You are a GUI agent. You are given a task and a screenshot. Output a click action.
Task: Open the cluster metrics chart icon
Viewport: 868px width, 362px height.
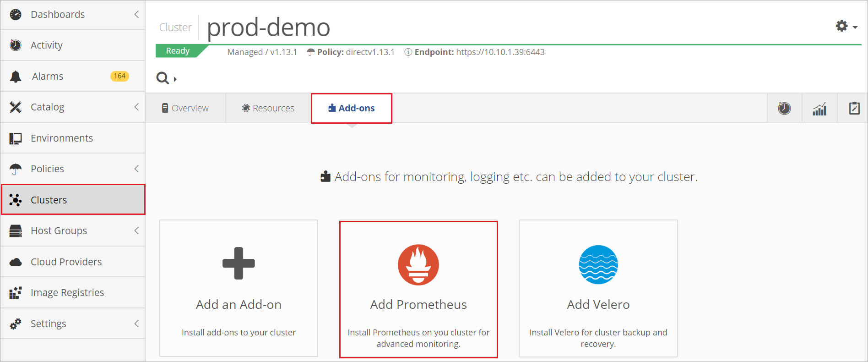click(x=819, y=109)
